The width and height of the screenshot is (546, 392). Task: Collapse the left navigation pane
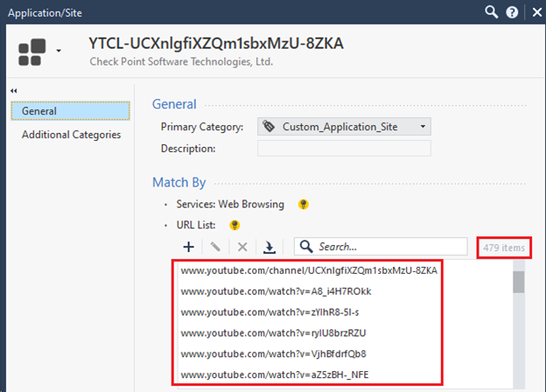pos(14,91)
